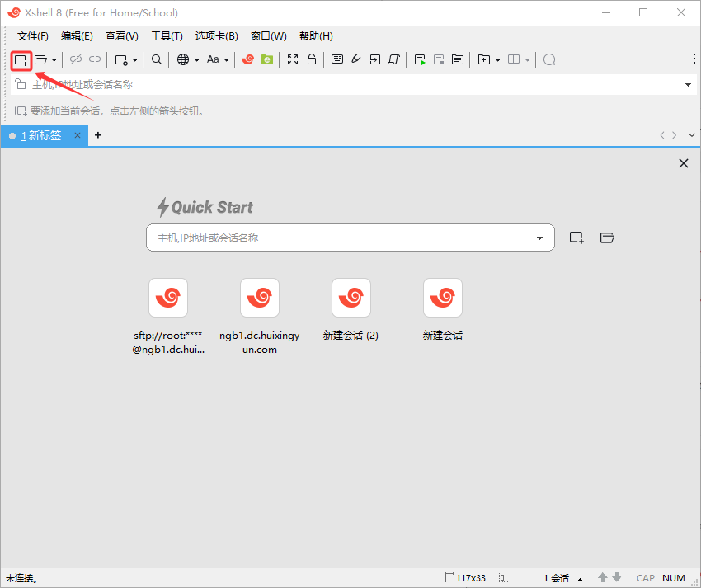Toggle full screen mode icon
This screenshot has height=588, width=701.
293,59
